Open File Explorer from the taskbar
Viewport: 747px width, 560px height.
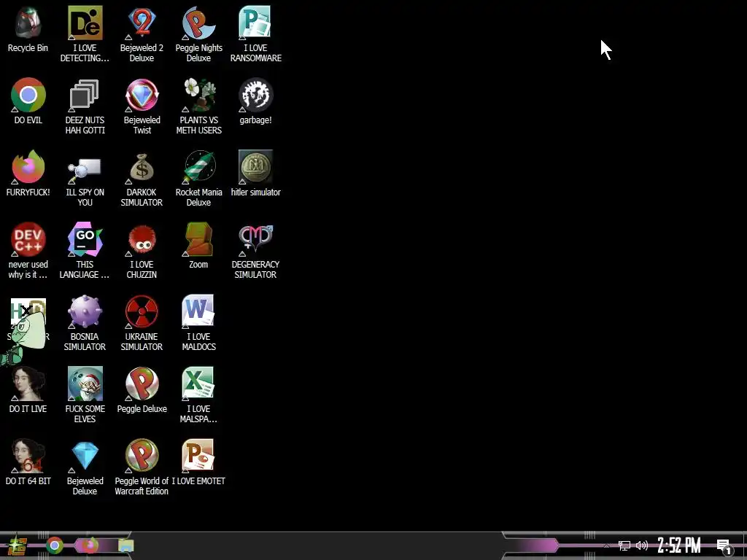point(125,545)
